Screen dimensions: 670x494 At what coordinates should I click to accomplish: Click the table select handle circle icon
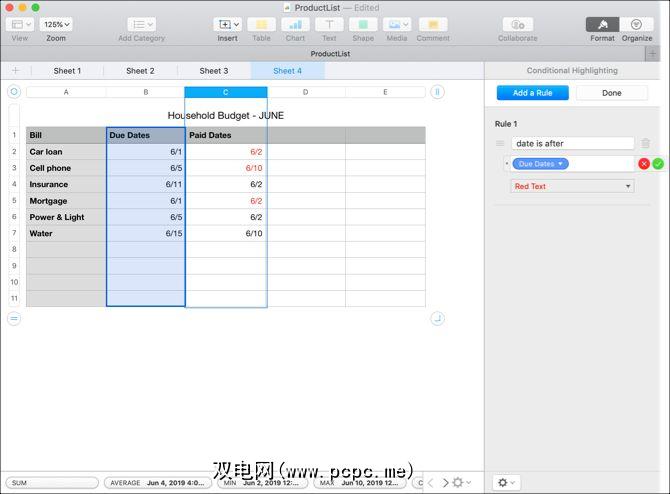(x=14, y=91)
